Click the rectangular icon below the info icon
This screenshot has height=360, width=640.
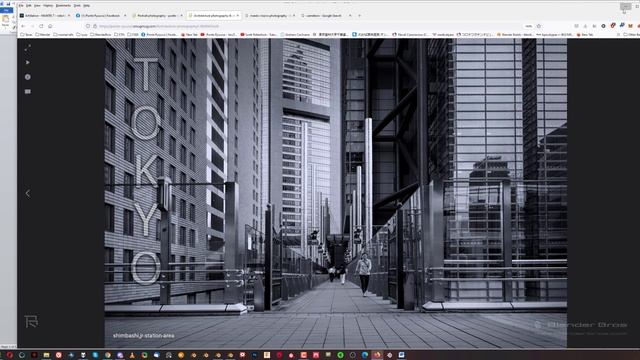click(x=28, y=91)
